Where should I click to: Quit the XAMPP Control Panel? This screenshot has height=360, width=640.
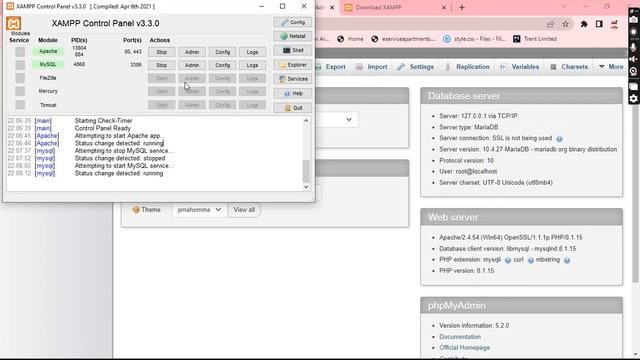pos(293,108)
